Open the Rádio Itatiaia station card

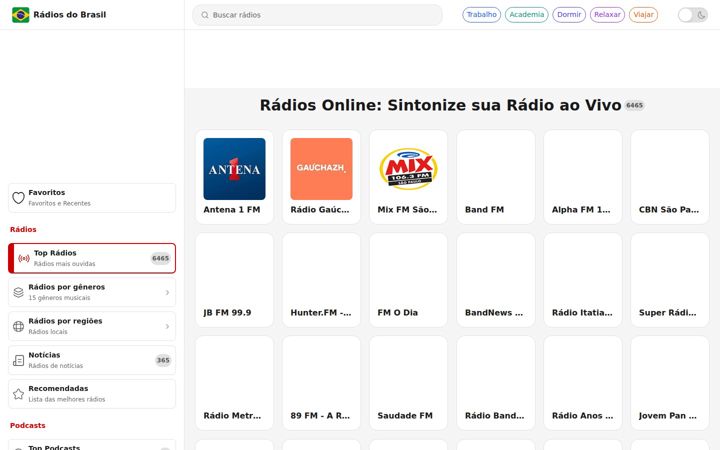tap(583, 280)
